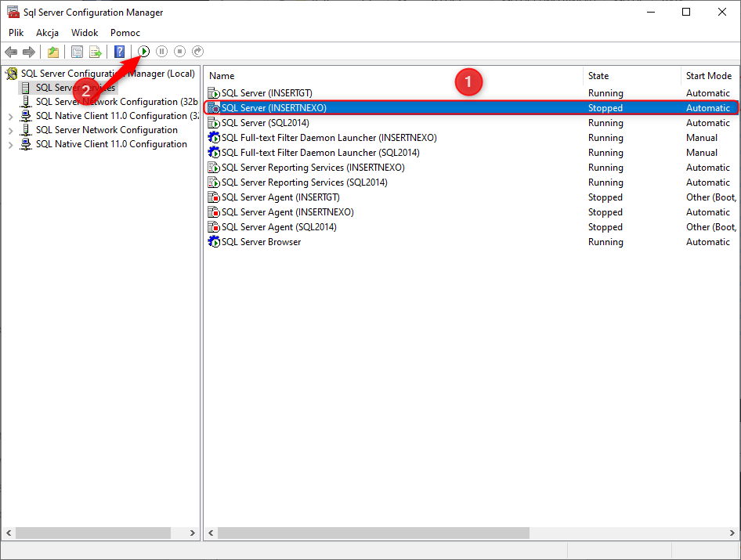Screen dimensions: 741x560
Task: Expand the SQL Server Network Configuration node
Action: coord(10,131)
